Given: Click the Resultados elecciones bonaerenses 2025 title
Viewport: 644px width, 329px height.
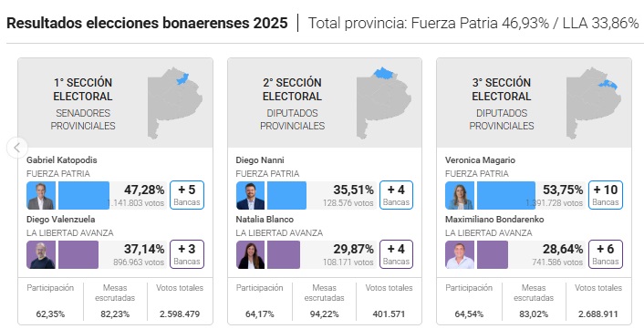Looking at the screenshot, I should [x=147, y=23].
